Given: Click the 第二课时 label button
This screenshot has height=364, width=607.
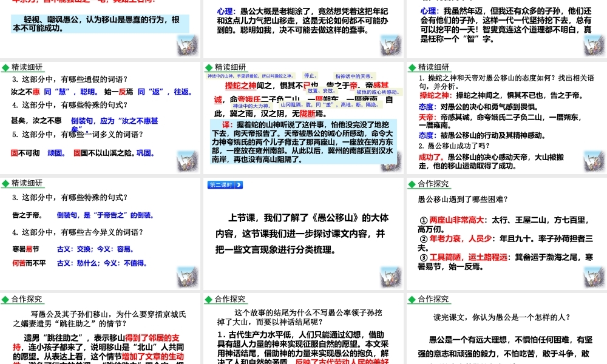Looking at the screenshot, I should click(x=221, y=185).
